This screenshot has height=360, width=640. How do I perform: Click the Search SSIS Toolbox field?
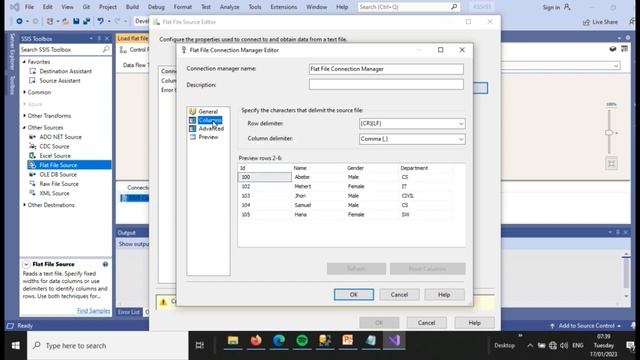(65, 49)
